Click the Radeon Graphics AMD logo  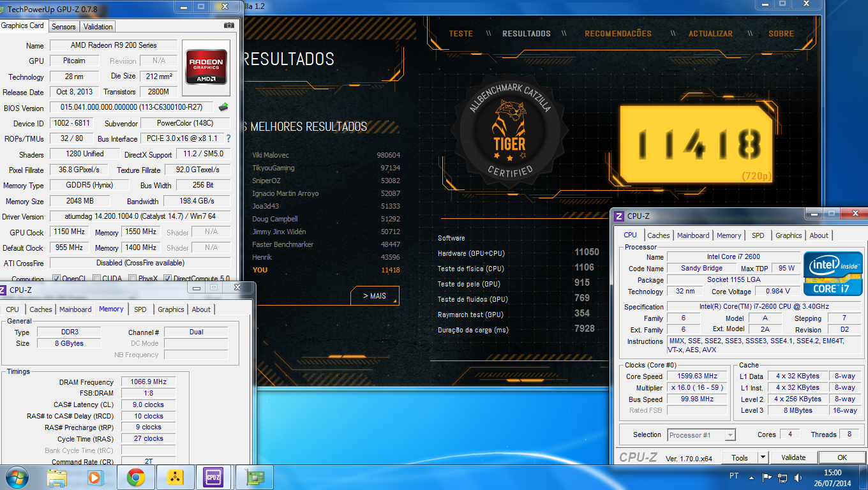pos(205,67)
